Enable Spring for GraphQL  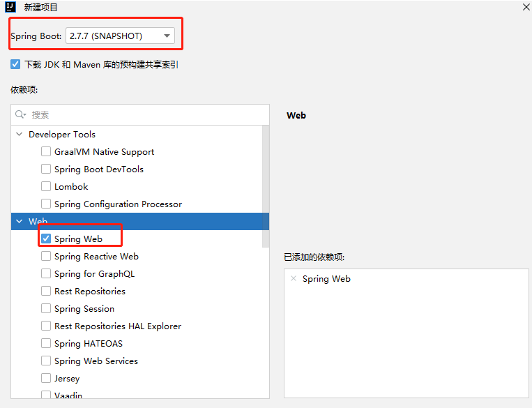point(46,273)
